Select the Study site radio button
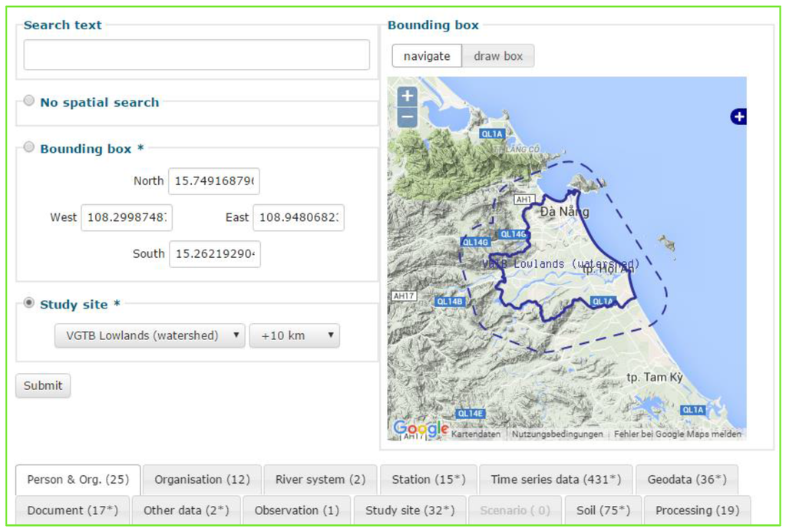Screen dimensions: 786x532 29,303
